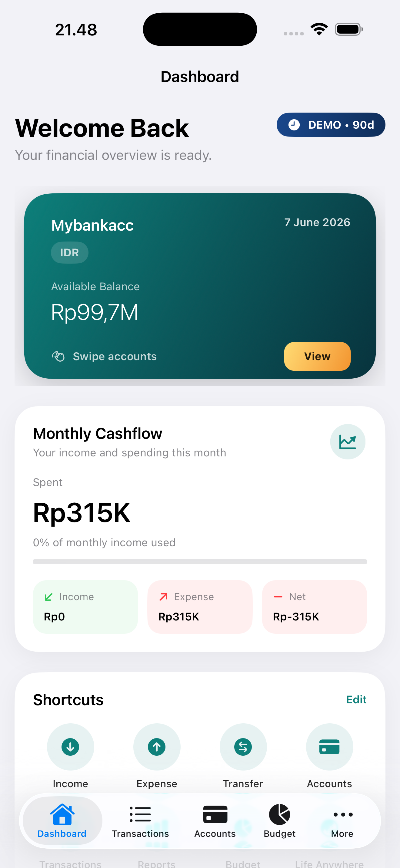Switch to the Transactions tab

[140, 821]
